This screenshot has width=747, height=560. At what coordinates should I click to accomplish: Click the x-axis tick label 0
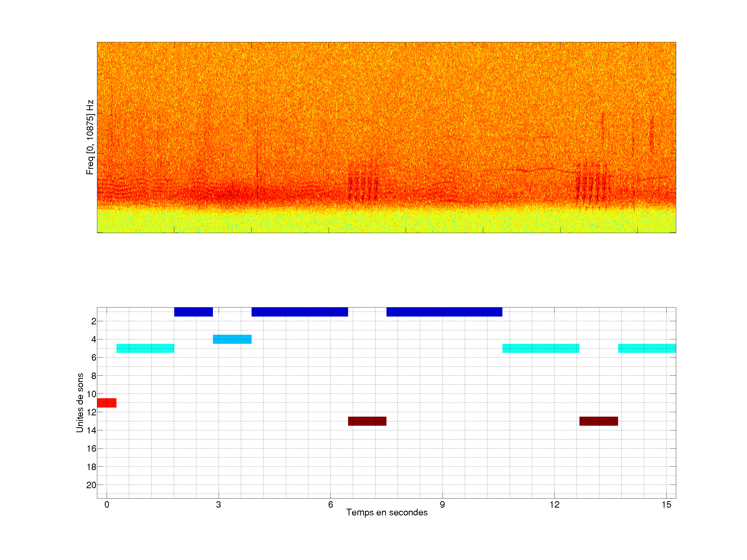(x=107, y=505)
